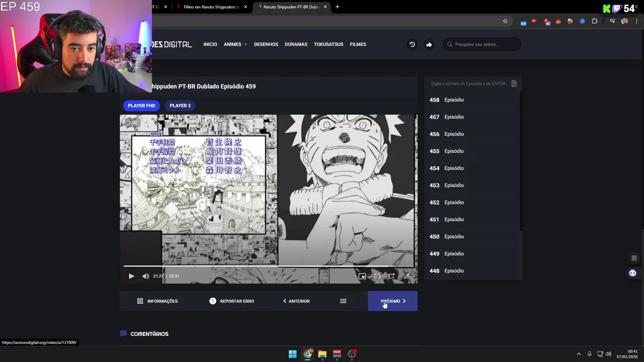Open the INICIO menu item
Screen dimensions: 644x362
click(210, 44)
